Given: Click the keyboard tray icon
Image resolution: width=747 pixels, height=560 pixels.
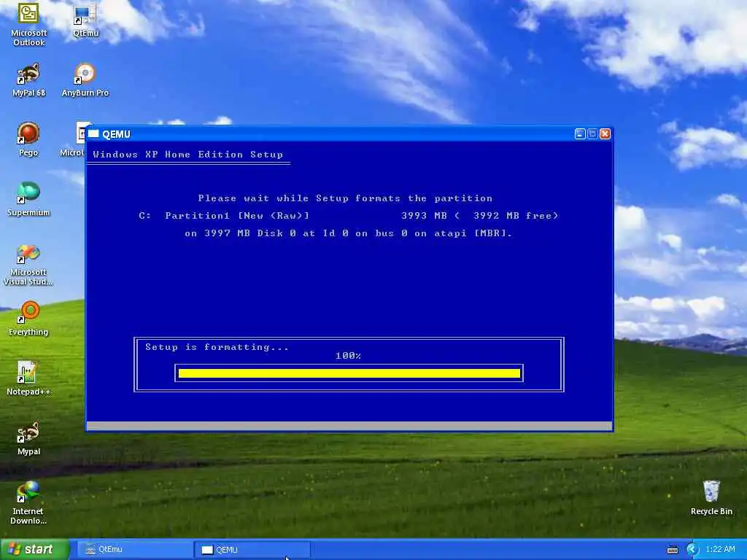Looking at the screenshot, I should [673, 550].
